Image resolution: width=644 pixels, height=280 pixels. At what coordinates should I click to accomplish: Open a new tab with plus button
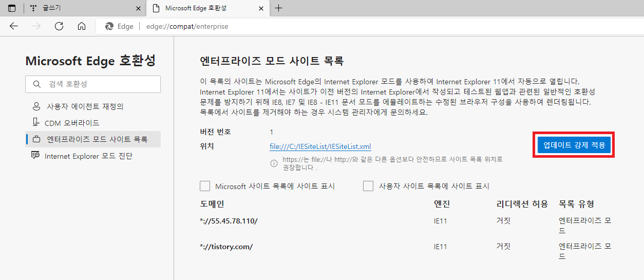tap(279, 8)
